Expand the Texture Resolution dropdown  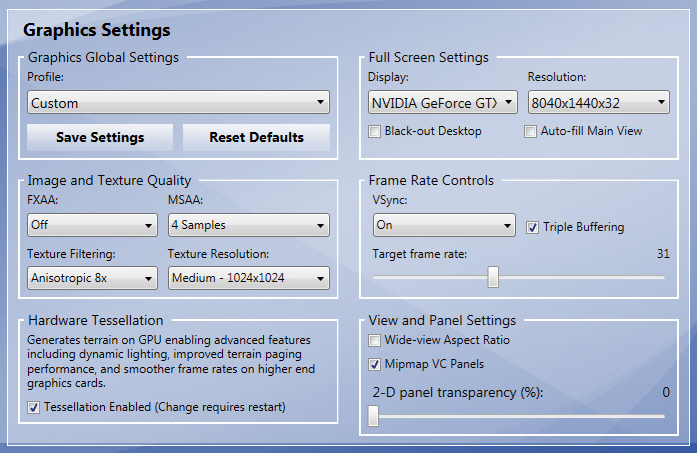click(248, 277)
